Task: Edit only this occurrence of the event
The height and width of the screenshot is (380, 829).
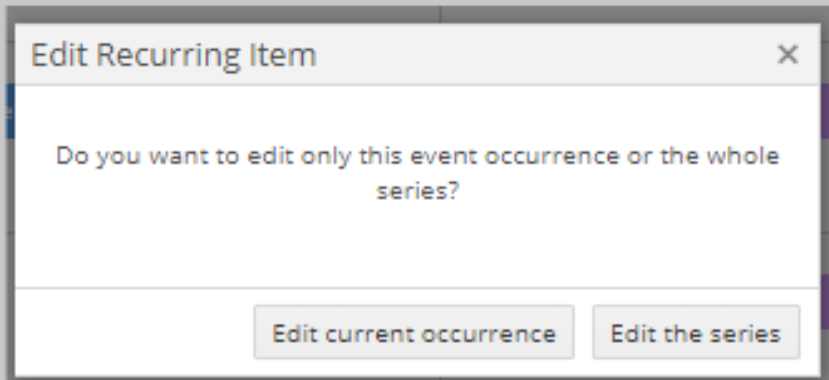Action: coord(413,332)
